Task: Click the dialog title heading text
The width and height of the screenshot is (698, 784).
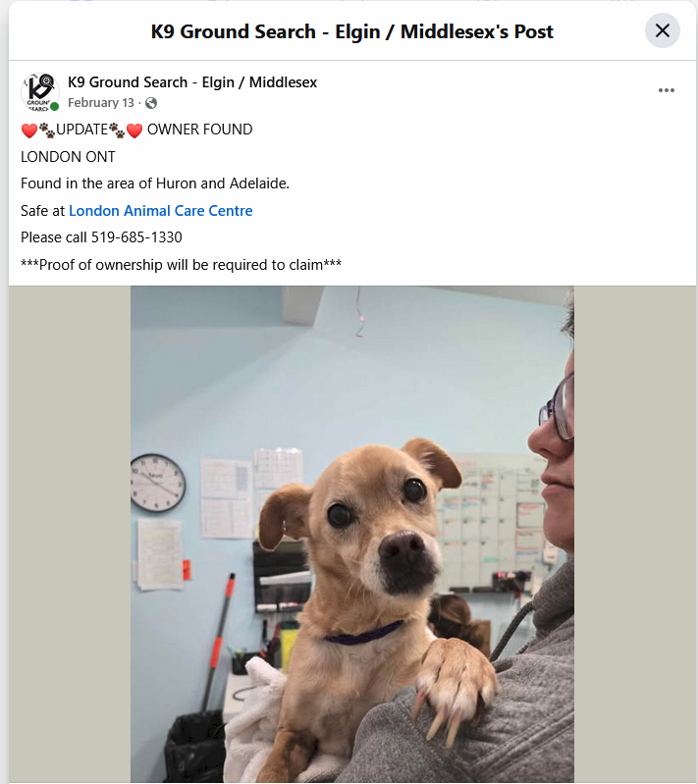Action: coord(351,31)
